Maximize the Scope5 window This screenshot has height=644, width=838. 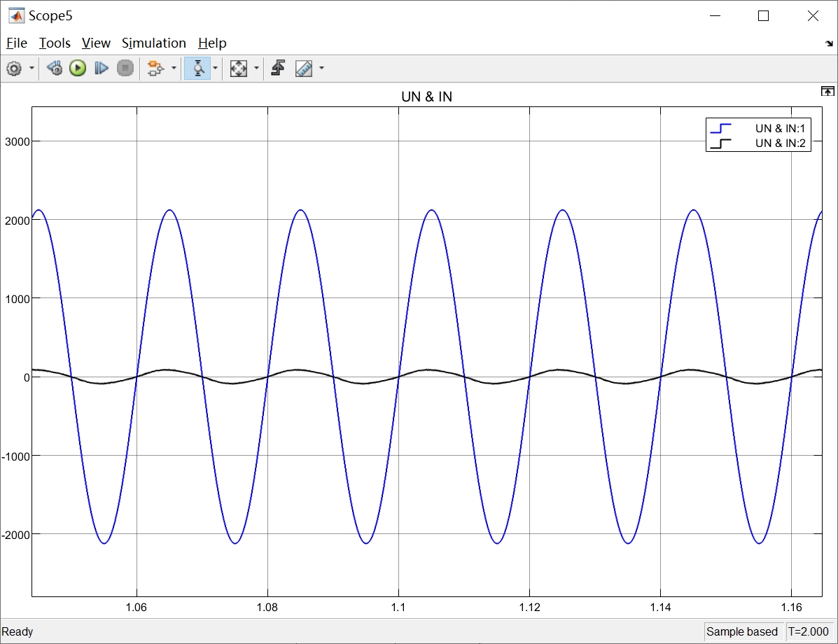[x=764, y=16]
